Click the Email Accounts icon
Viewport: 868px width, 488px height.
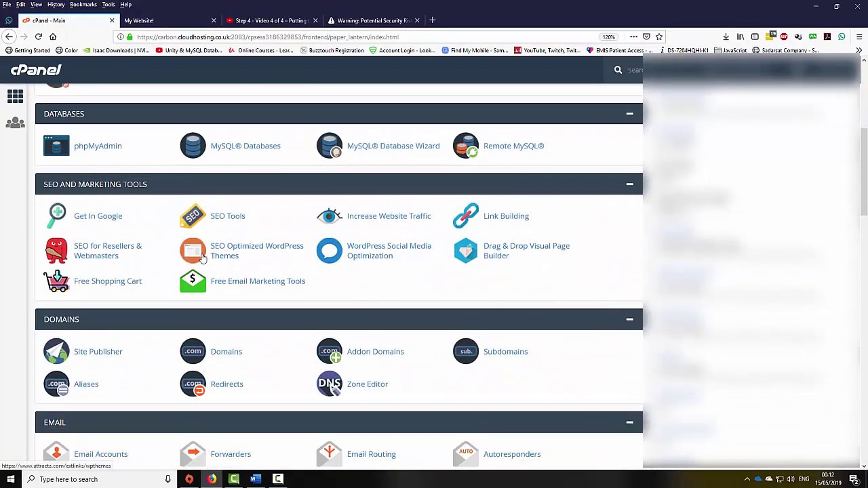[56, 453]
